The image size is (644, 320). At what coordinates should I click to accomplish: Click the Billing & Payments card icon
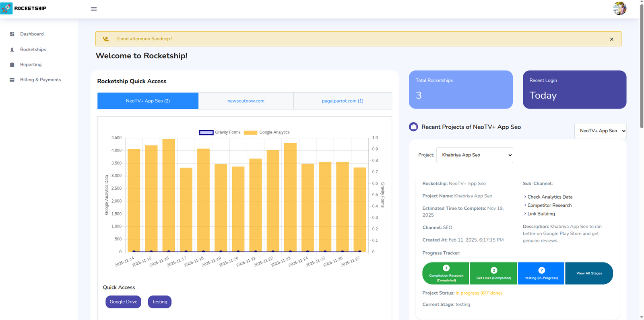[12, 80]
